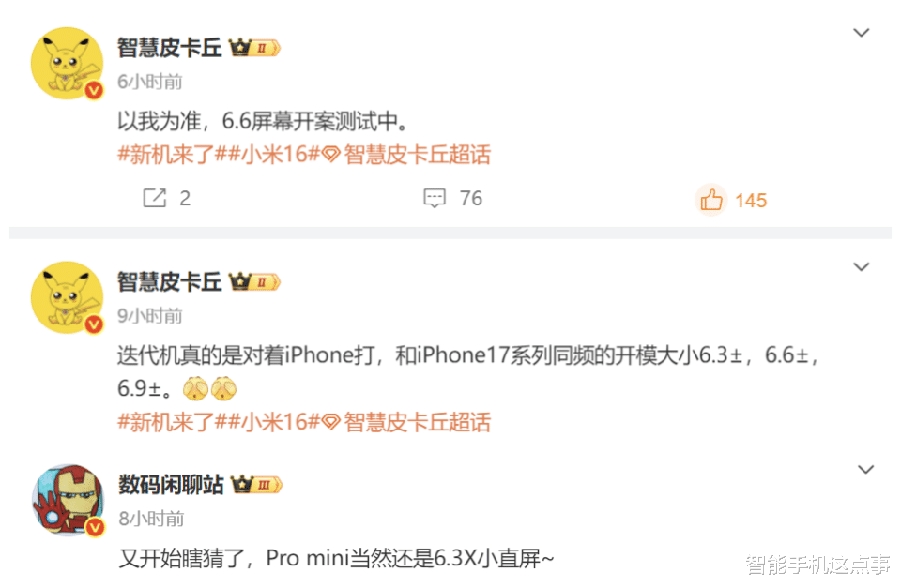901x588 pixels.
Task: Open comments via the speech bubble icon
Action: (x=435, y=198)
